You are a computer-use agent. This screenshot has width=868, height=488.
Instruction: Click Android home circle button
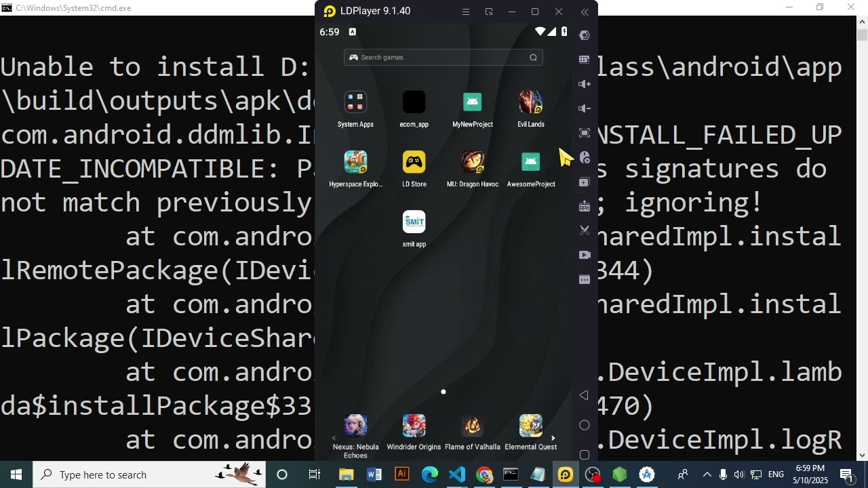click(x=585, y=425)
